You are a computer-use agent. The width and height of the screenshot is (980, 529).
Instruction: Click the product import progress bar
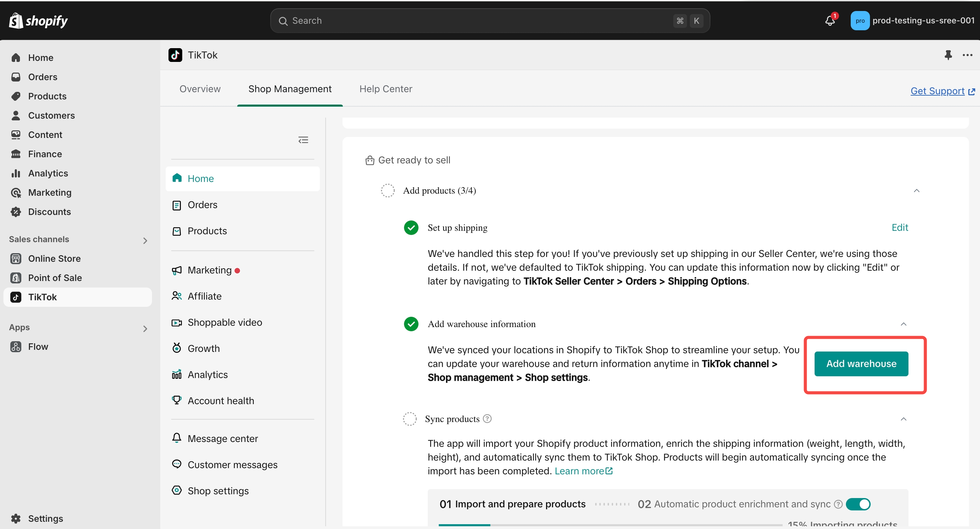pos(610,525)
